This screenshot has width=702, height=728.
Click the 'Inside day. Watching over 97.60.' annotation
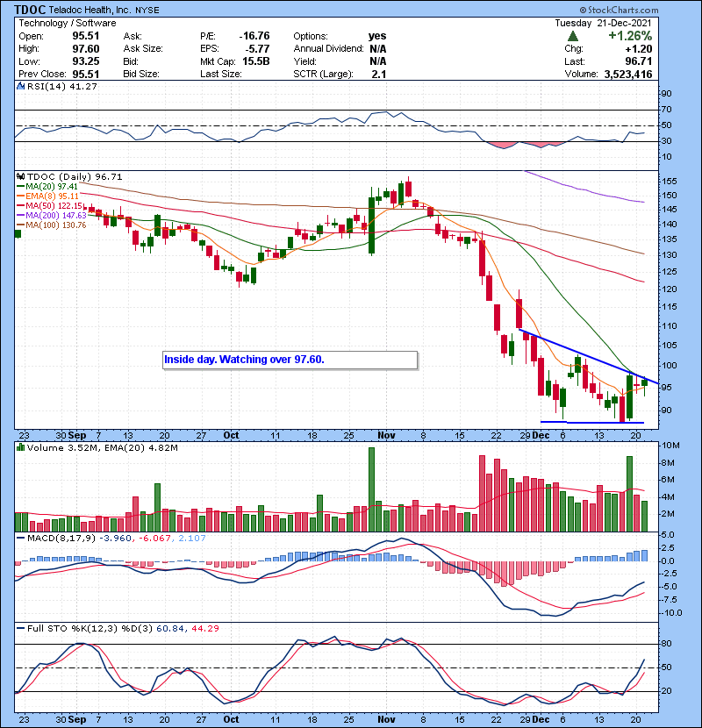click(x=290, y=360)
